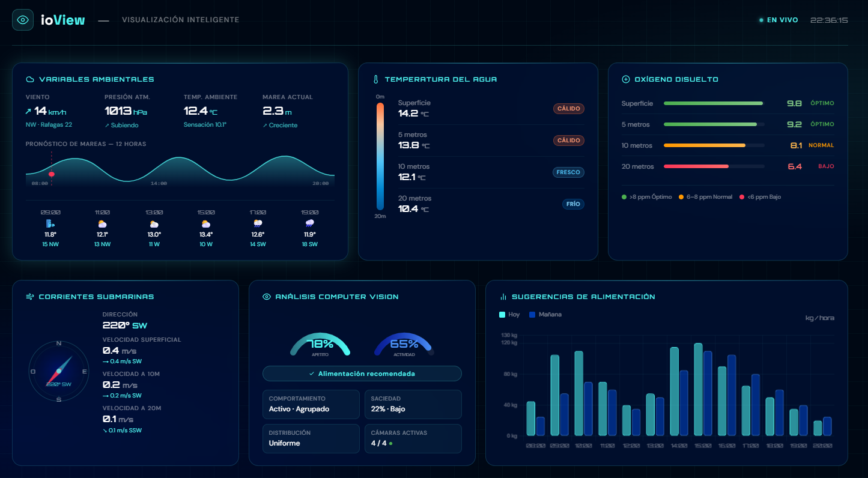Click the snow icon under the 19:00 forecast
The width and height of the screenshot is (868, 478).
pyautogui.click(x=310, y=223)
